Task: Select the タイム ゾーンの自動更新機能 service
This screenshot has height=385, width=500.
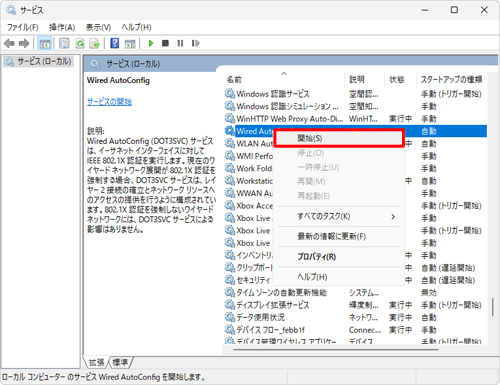Action: 355,293
